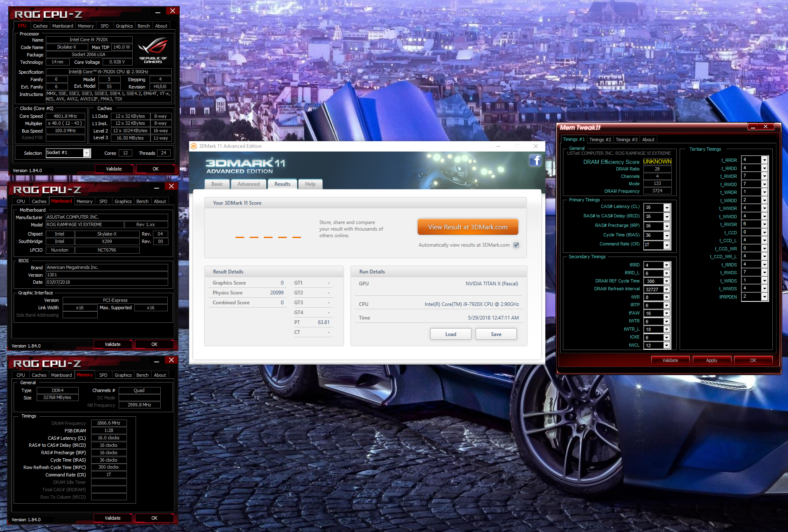Open Memory tab in top CPU-Z window
The image size is (788, 532).
(x=86, y=26)
